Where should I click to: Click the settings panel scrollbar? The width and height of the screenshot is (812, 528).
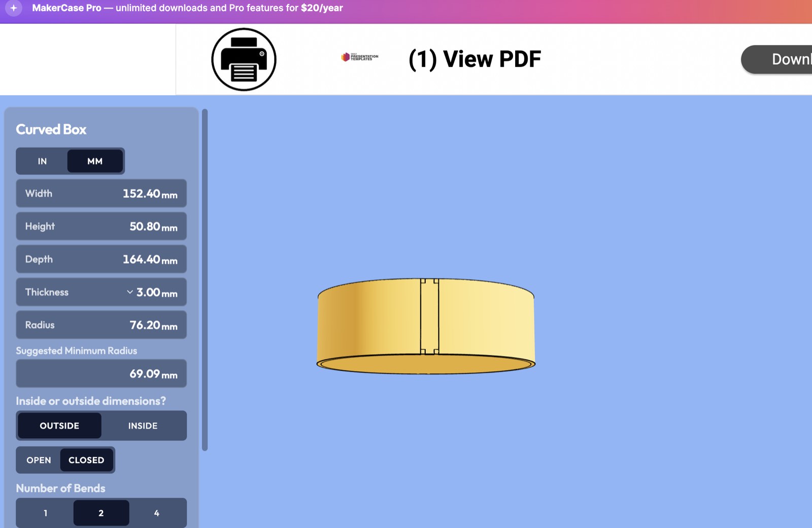205,280
